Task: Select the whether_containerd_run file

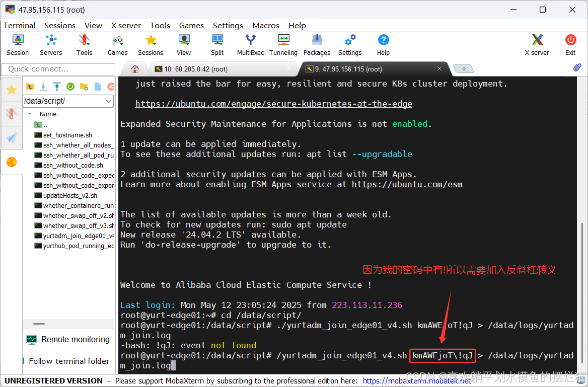Action: 74,205
